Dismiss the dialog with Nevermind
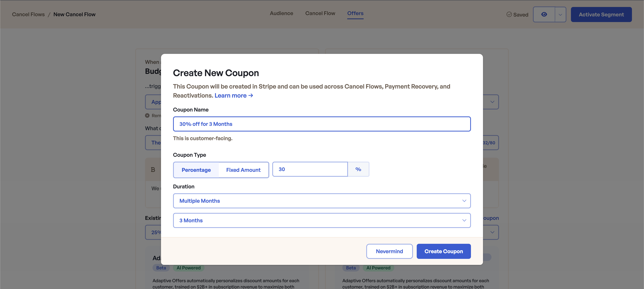The image size is (644, 289). tap(389, 251)
